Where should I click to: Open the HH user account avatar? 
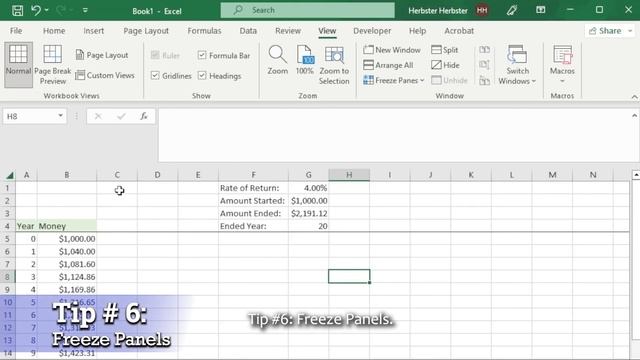pos(482,11)
